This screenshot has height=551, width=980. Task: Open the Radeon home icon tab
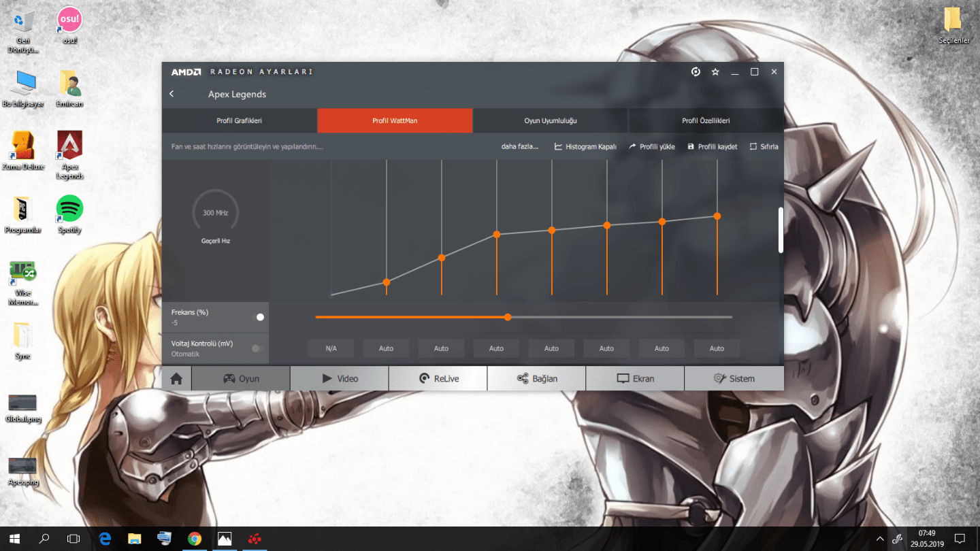click(176, 379)
